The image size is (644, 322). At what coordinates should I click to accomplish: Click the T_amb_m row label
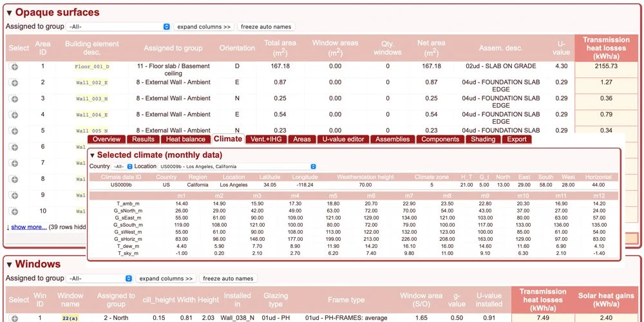pos(128,204)
